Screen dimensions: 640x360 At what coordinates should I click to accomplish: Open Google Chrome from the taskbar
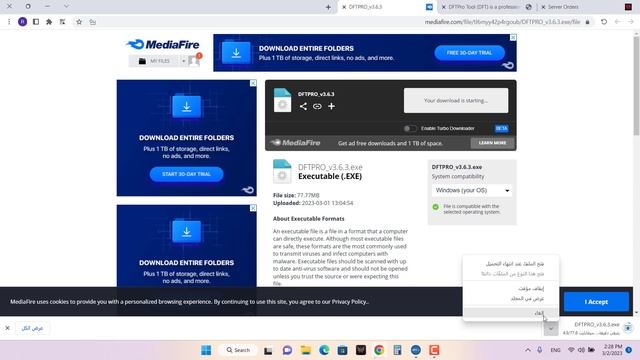tap(379, 350)
